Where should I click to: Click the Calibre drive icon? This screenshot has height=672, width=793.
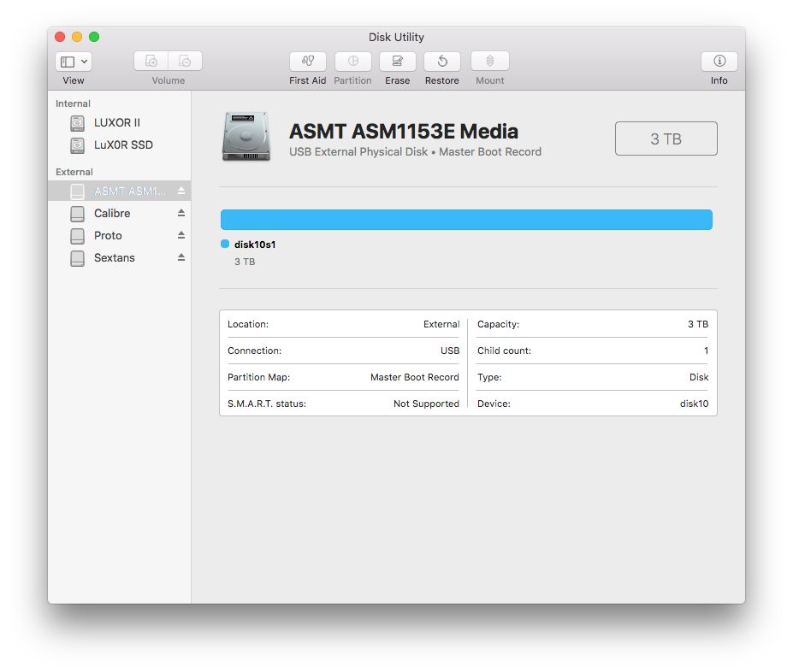coord(77,214)
